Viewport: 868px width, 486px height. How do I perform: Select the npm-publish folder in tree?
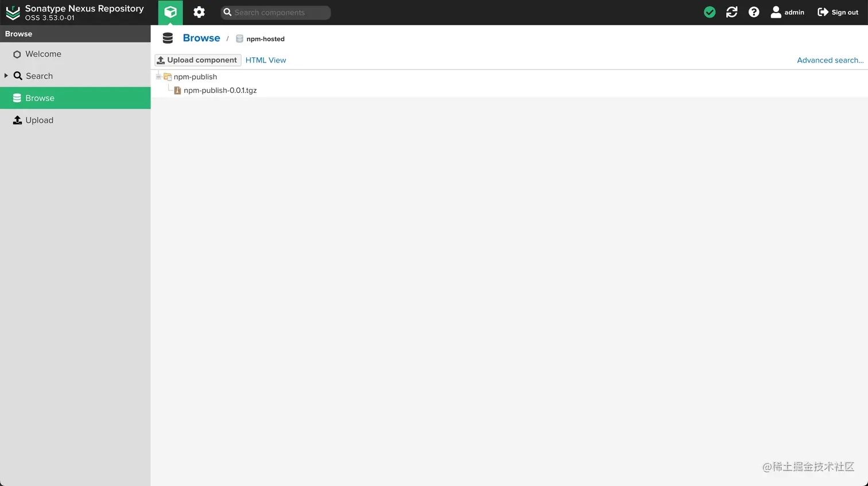pyautogui.click(x=195, y=77)
